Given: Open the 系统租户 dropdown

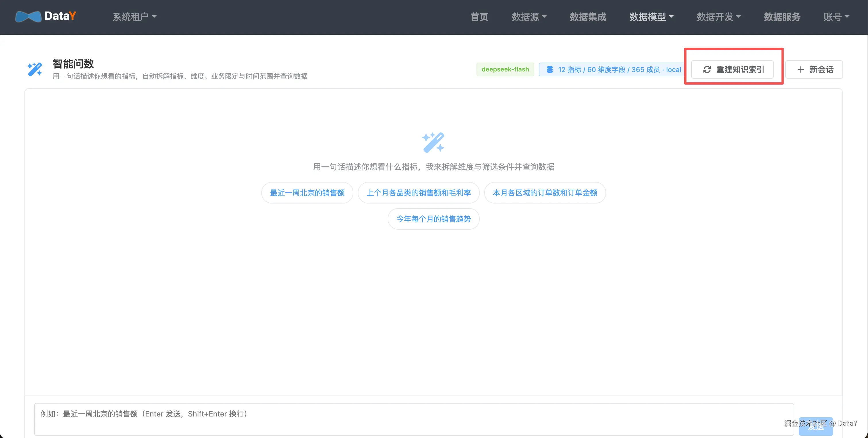Looking at the screenshot, I should (134, 16).
